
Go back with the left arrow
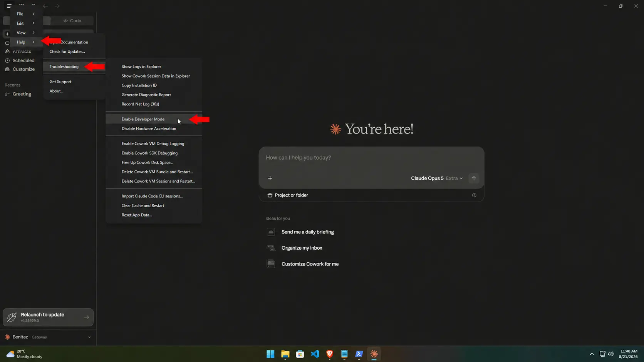click(45, 6)
